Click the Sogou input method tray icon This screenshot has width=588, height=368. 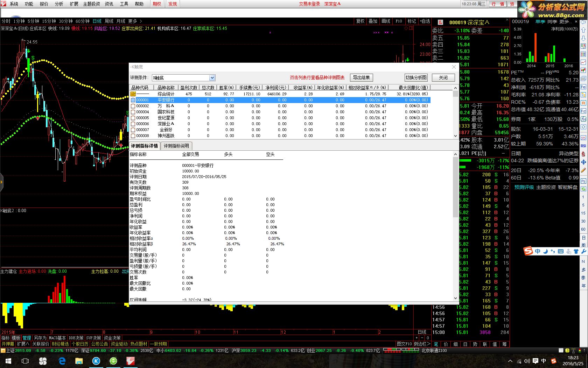pyautogui.click(x=553, y=361)
